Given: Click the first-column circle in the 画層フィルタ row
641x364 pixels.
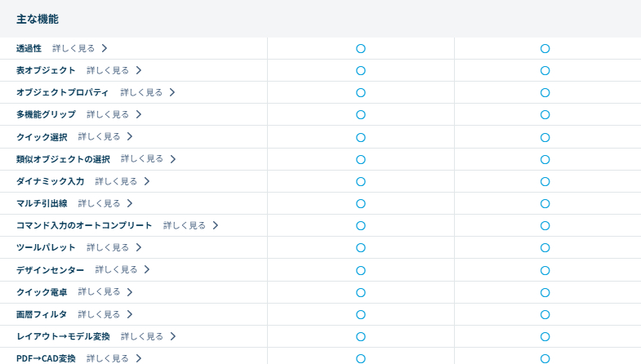Looking at the screenshot, I should point(360,314).
